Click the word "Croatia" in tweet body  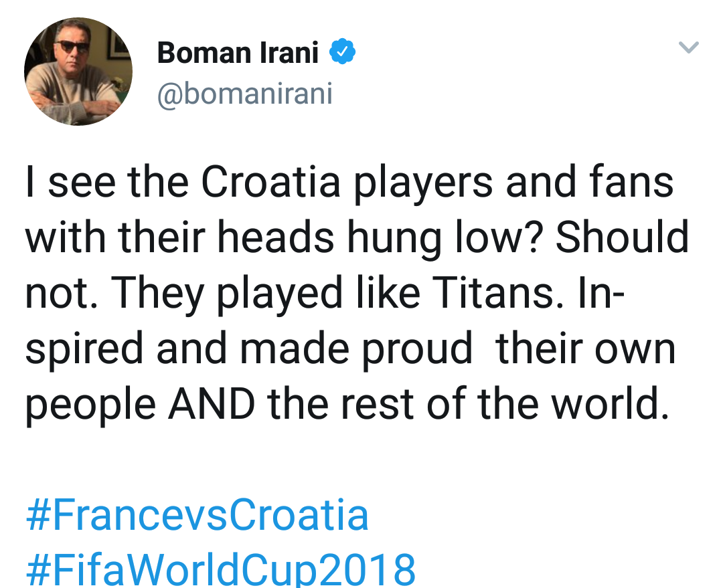272,182
